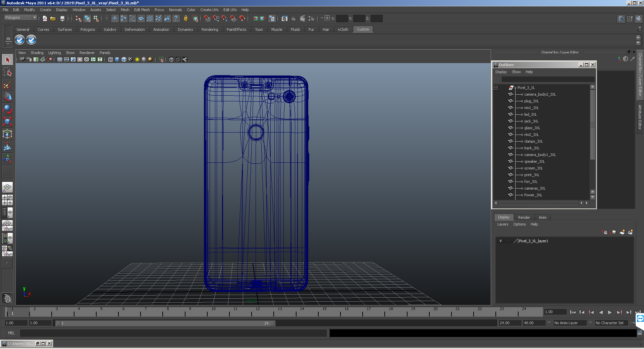Switch to the Rendering shelf tab
Screen dimensions: 644x349
[x=210, y=30]
